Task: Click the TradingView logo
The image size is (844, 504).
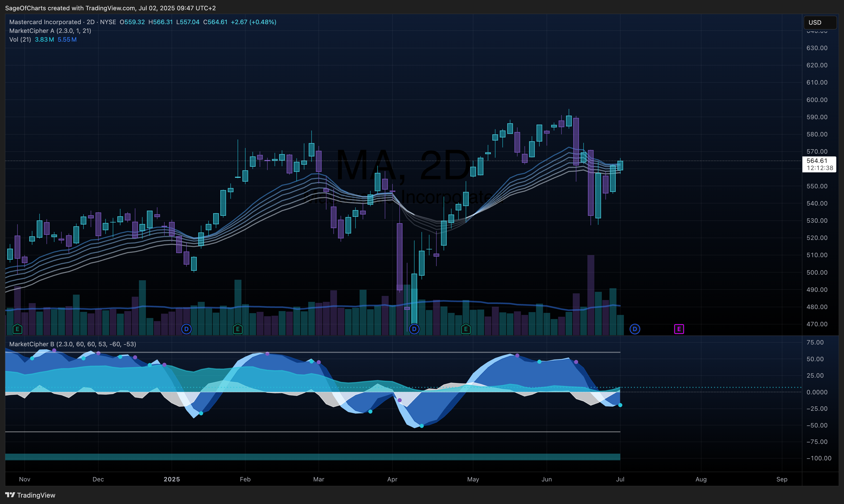Action: point(30,495)
